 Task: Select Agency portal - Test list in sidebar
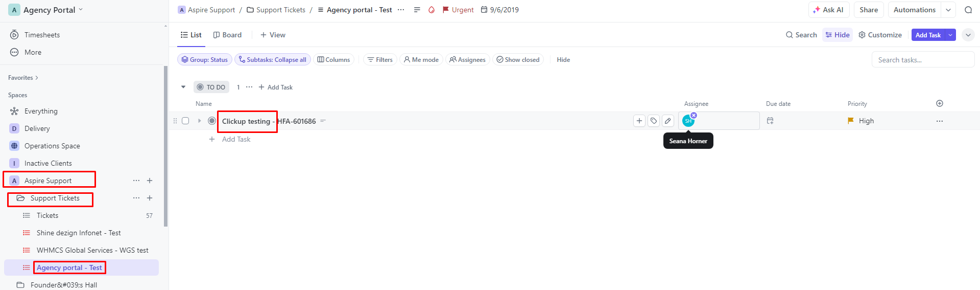[x=69, y=267]
